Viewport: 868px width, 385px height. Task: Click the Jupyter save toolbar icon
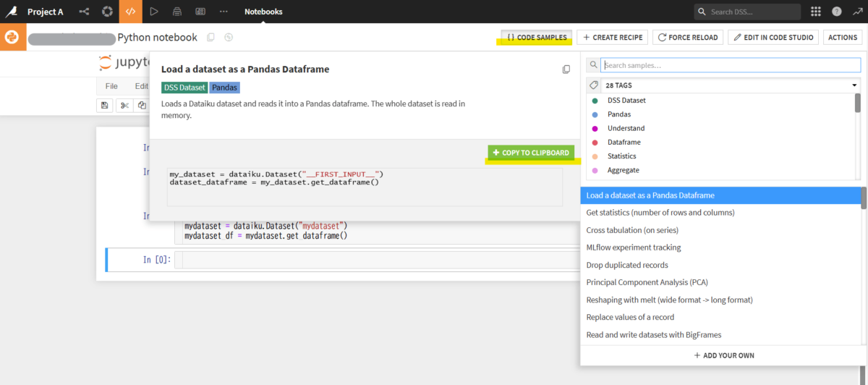pyautogui.click(x=105, y=106)
